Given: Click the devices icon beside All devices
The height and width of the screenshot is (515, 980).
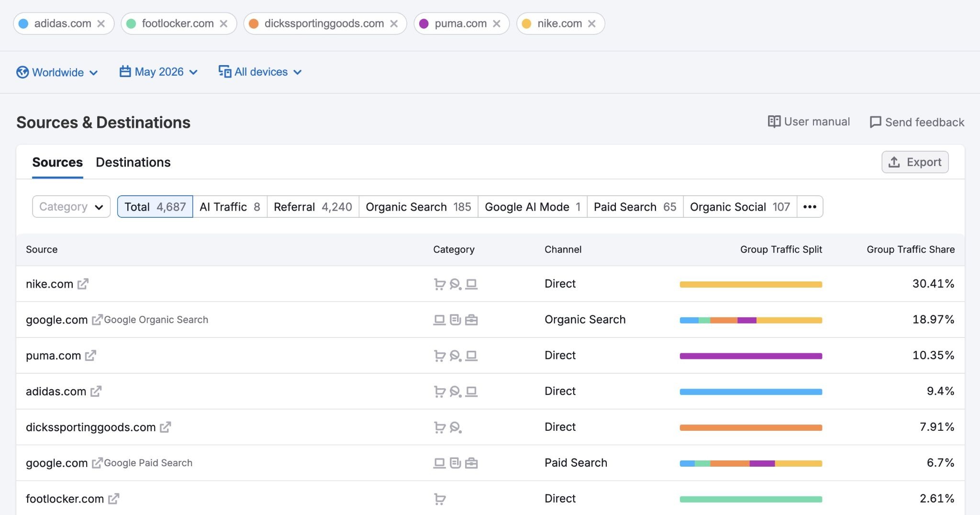Looking at the screenshot, I should 225,71.
